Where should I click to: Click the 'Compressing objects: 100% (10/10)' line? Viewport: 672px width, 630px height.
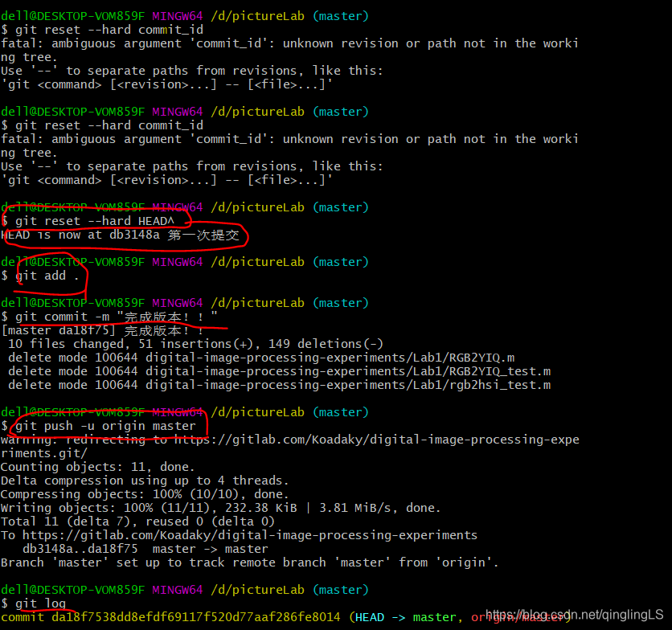click(x=145, y=494)
